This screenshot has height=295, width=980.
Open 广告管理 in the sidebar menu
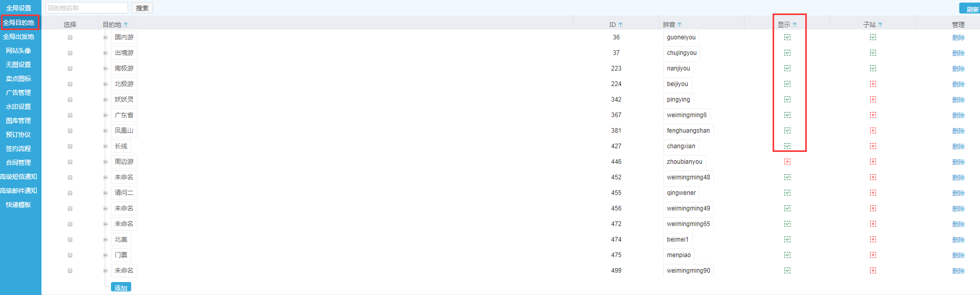(19, 93)
